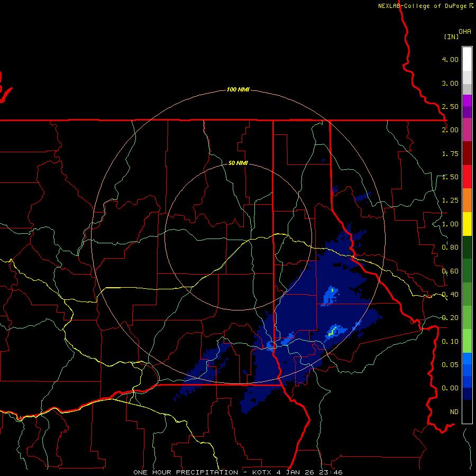The image size is (476, 476).
Task: Click the 3.00 legend value
Action: 450,83
